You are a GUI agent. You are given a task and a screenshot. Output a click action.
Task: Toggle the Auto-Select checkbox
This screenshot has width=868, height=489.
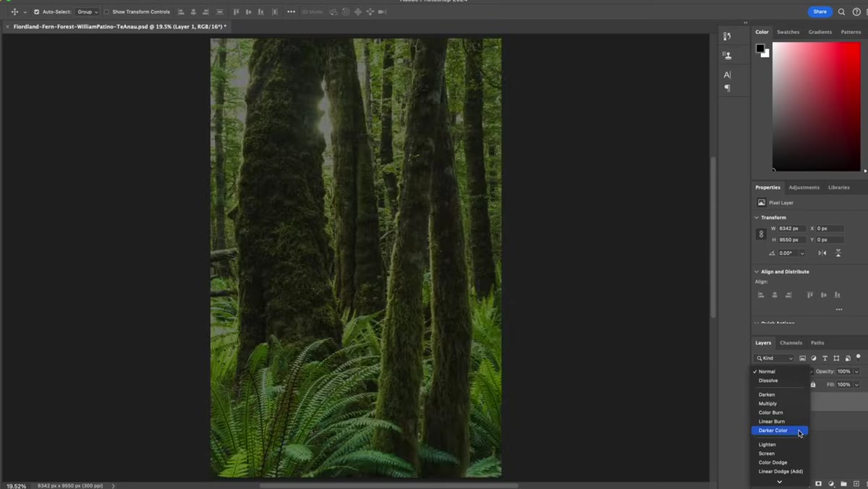point(37,12)
